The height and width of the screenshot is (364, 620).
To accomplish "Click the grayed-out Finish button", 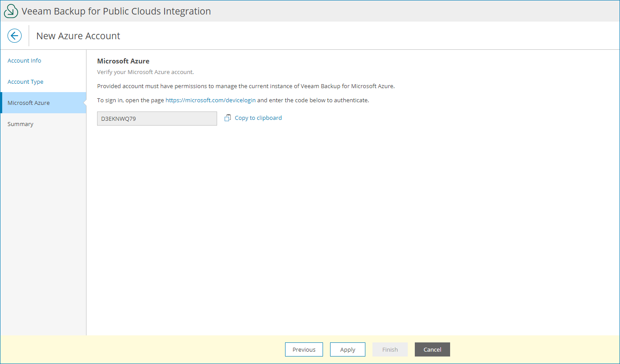I will [x=390, y=349].
